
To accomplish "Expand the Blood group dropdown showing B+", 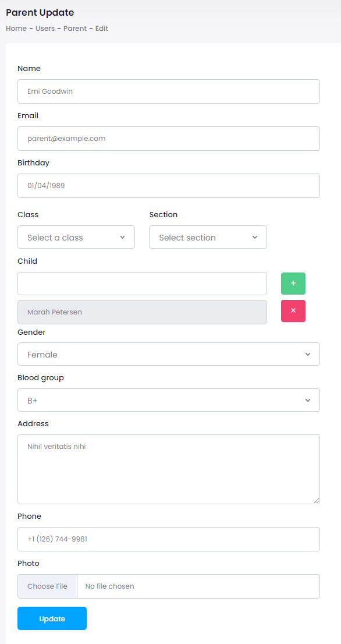I will [169, 400].
